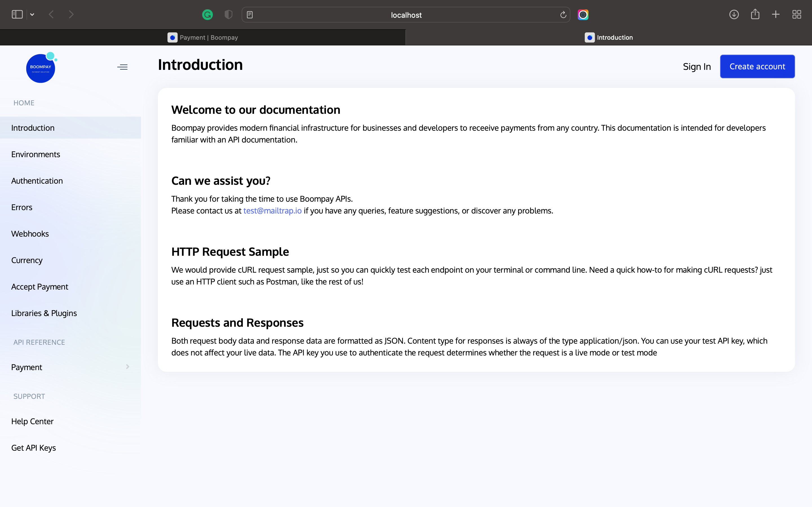Viewport: 812px width, 507px height.
Task: Select Authentication in the sidebar
Action: coord(37,180)
